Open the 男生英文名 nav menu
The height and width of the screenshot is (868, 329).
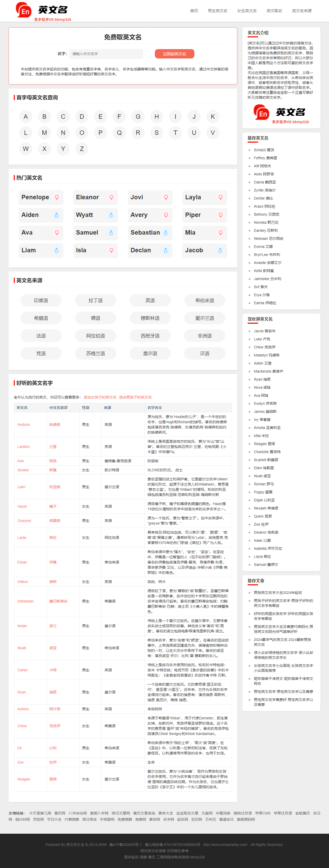217,11
